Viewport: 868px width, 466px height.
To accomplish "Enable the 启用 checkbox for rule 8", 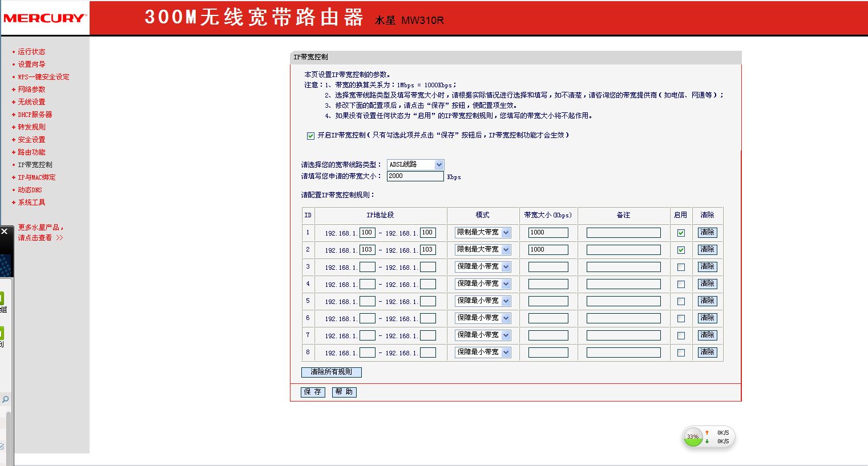I will 681,352.
